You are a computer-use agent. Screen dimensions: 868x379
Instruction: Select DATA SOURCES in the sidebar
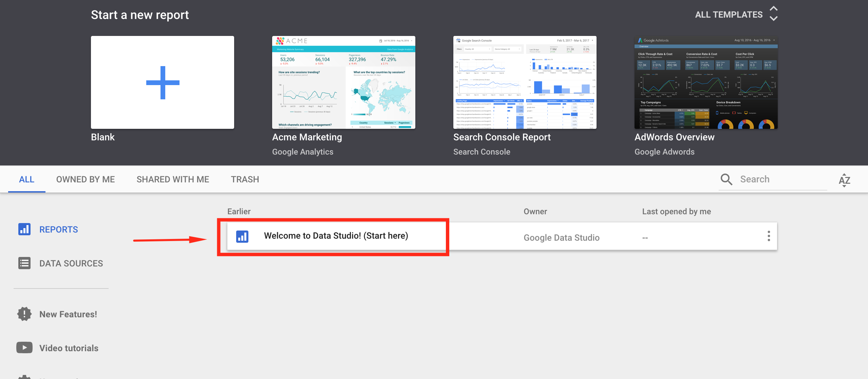point(71,263)
